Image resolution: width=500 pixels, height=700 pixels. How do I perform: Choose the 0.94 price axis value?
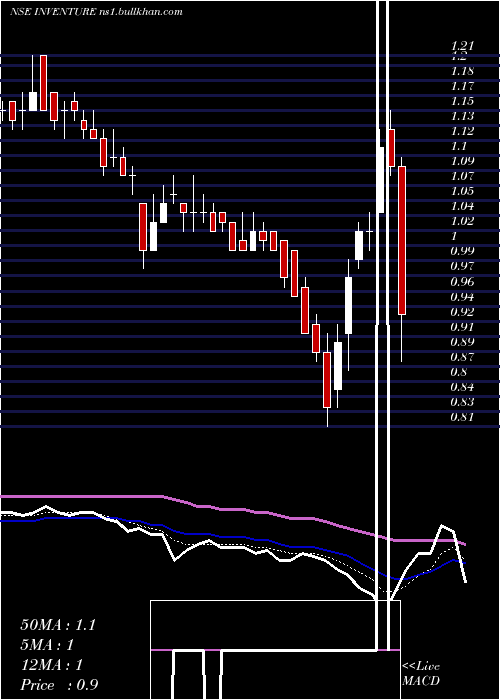[x=462, y=296]
